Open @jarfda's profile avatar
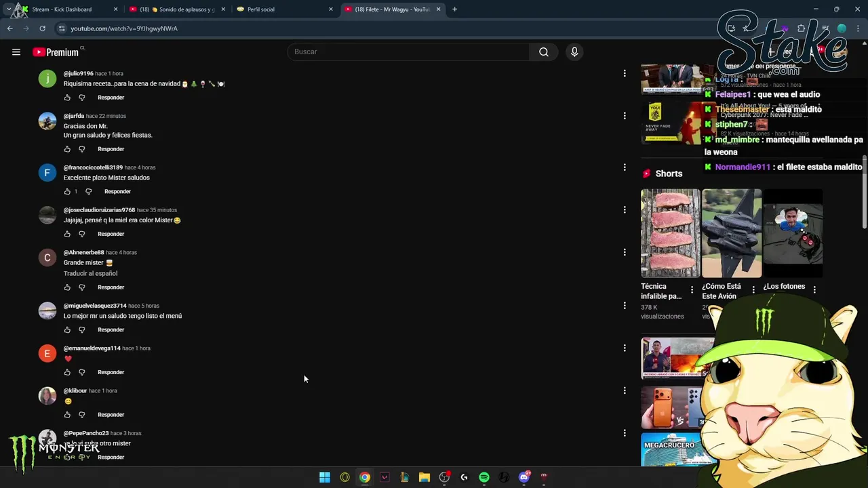Screen dimensions: 868x488 tap(47, 121)
